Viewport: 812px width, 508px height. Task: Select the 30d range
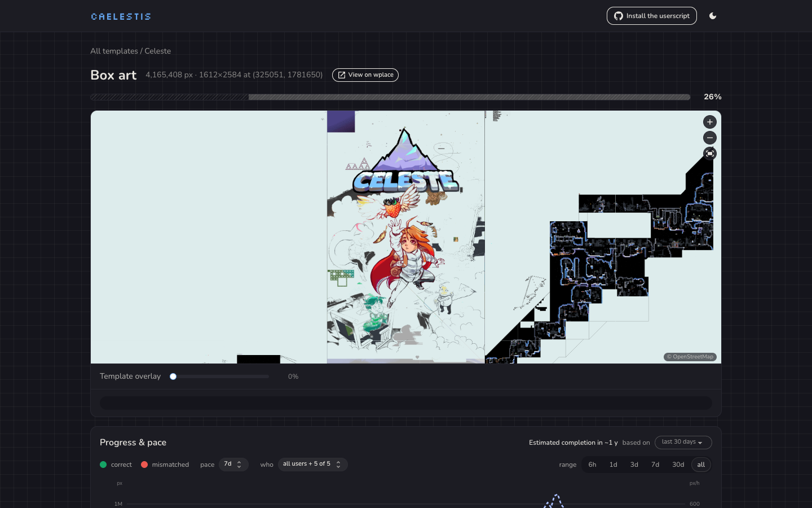678,465
